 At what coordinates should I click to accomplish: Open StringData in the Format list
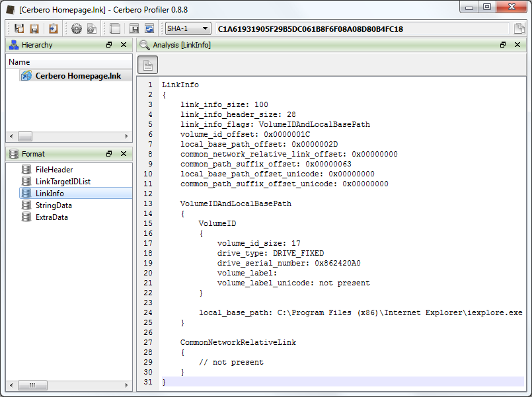click(x=54, y=205)
